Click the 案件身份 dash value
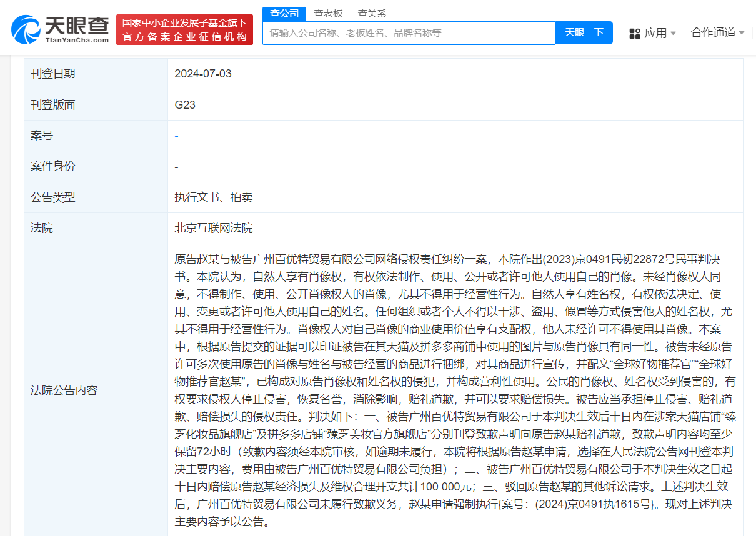 [177, 166]
